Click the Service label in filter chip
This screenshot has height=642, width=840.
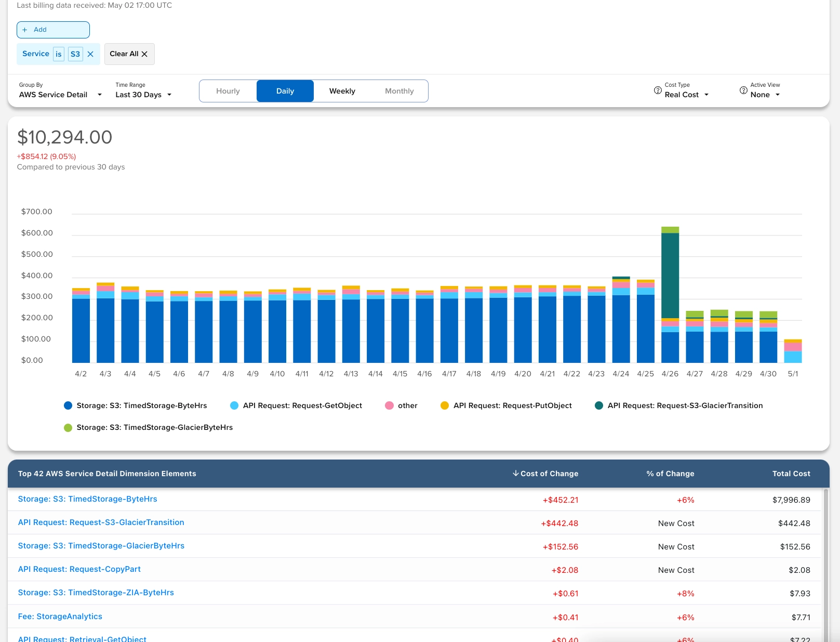36,54
